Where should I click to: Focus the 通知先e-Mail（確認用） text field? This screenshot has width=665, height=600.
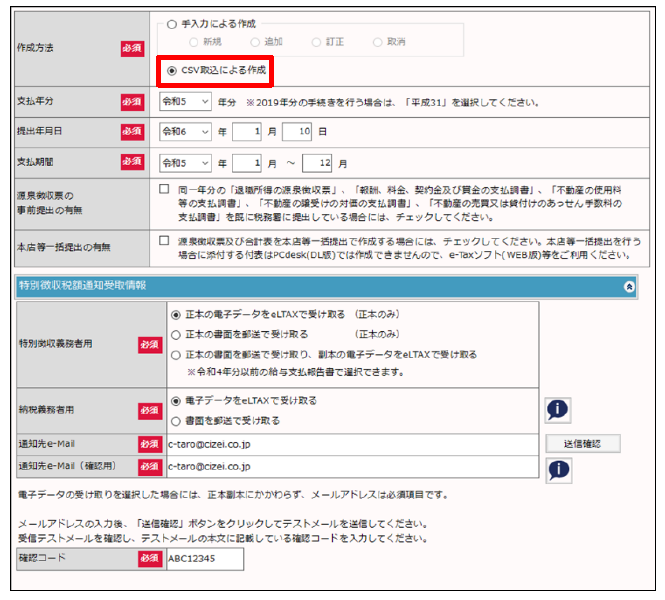[x=352, y=466]
